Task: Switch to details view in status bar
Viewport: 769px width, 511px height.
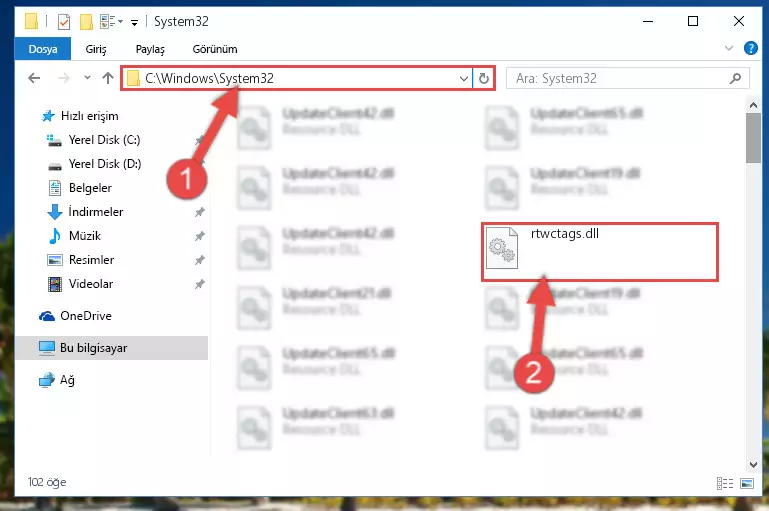Action: (724, 484)
